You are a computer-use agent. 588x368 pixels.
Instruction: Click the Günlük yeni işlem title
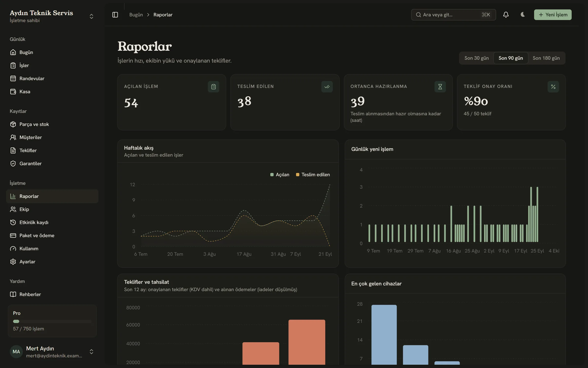(x=372, y=149)
